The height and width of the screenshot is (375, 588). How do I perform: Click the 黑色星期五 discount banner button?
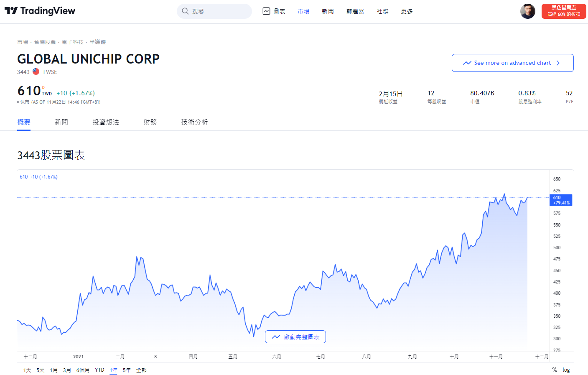pyautogui.click(x=564, y=11)
